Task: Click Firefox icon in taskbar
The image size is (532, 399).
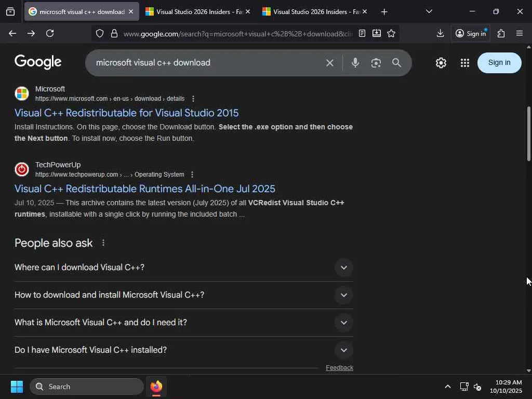Action: [156, 387]
